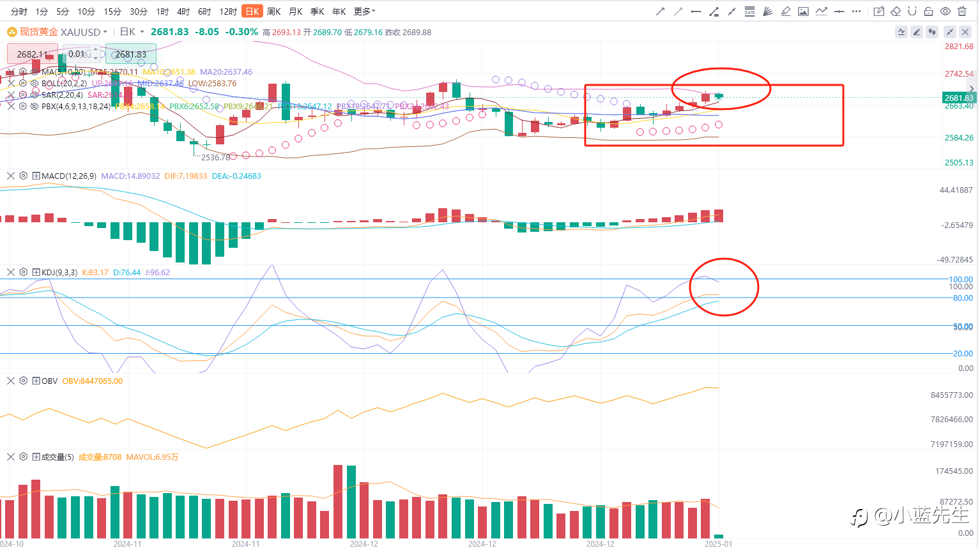Select the fan lines drawing tool
The height and width of the screenshot is (548, 980).
[x=768, y=11]
